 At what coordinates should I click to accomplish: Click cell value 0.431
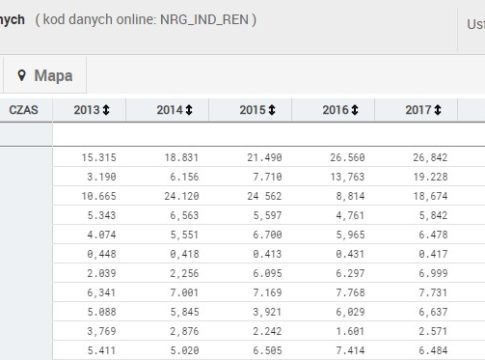coord(350,254)
